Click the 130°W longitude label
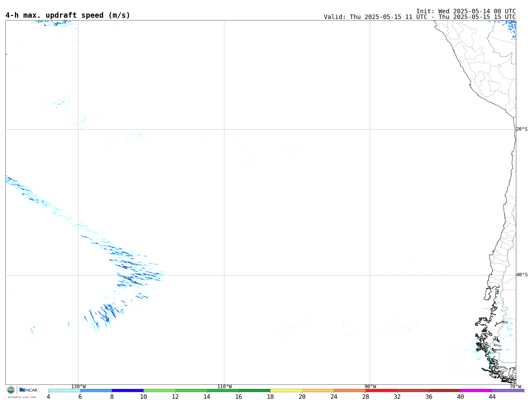532x400 pixels. click(79, 387)
